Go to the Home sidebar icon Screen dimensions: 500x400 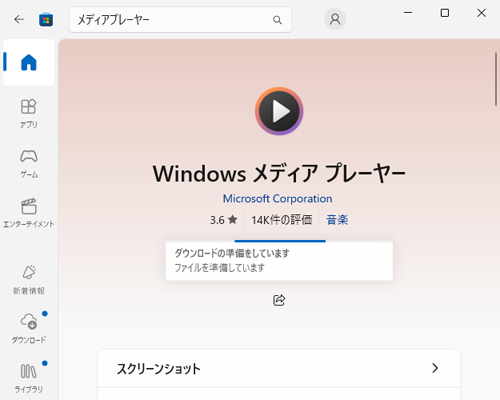click(x=29, y=62)
